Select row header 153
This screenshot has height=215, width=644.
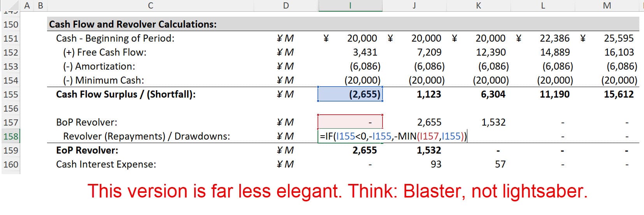point(11,66)
